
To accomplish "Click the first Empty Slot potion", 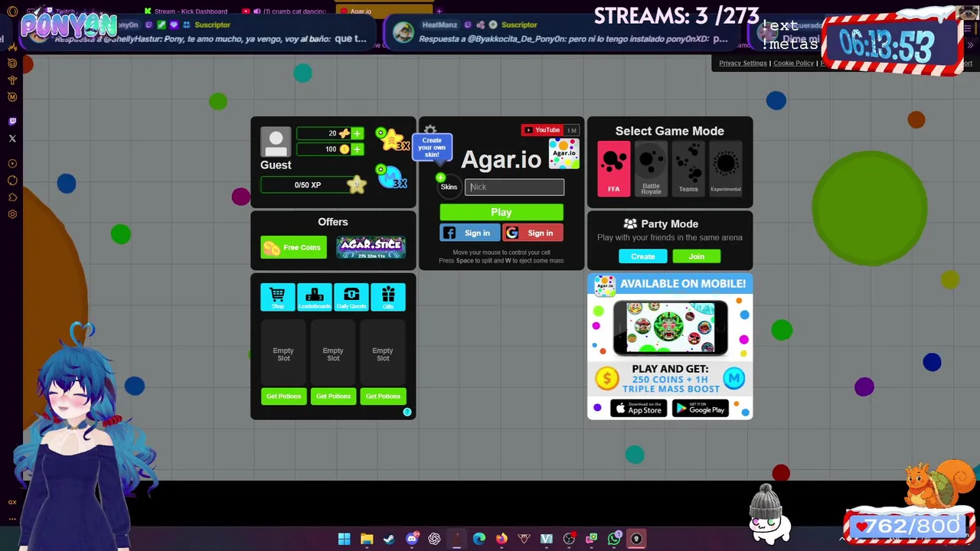I will pyautogui.click(x=283, y=354).
